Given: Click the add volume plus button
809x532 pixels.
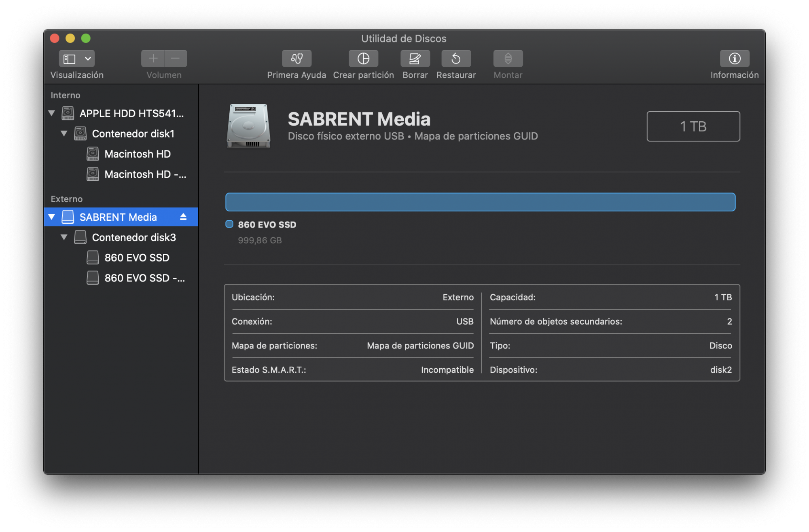Looking at the screenshot, I should (153, 59).
